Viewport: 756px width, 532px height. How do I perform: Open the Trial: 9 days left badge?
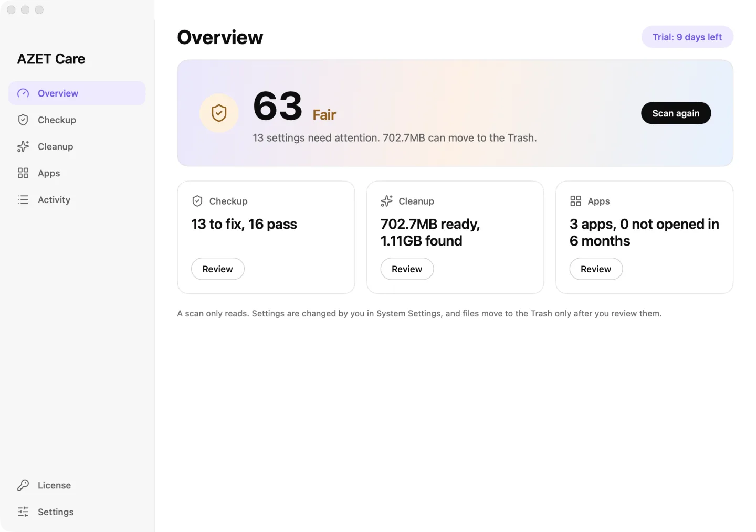[x=687, y=37]
